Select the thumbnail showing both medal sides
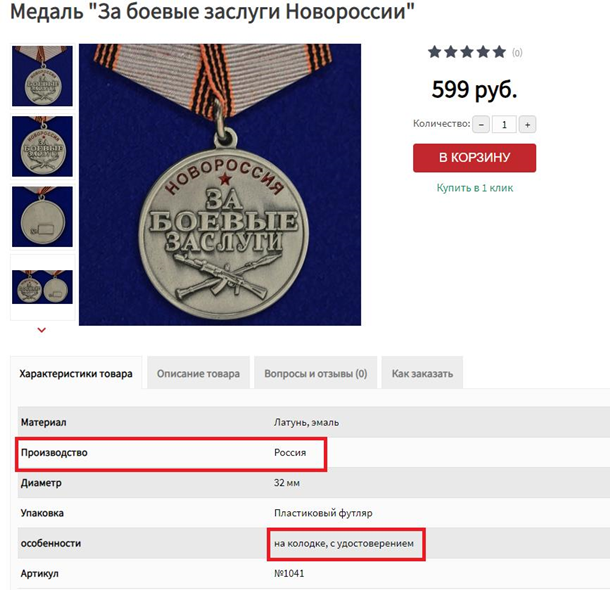This screenshot has width=610, height=590. point(42,287)
